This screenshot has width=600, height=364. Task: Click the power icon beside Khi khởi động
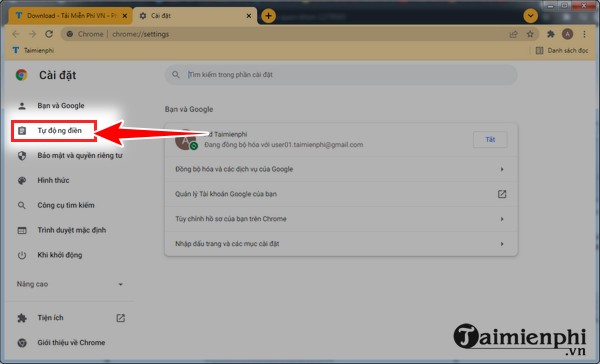tap(22, 255)
